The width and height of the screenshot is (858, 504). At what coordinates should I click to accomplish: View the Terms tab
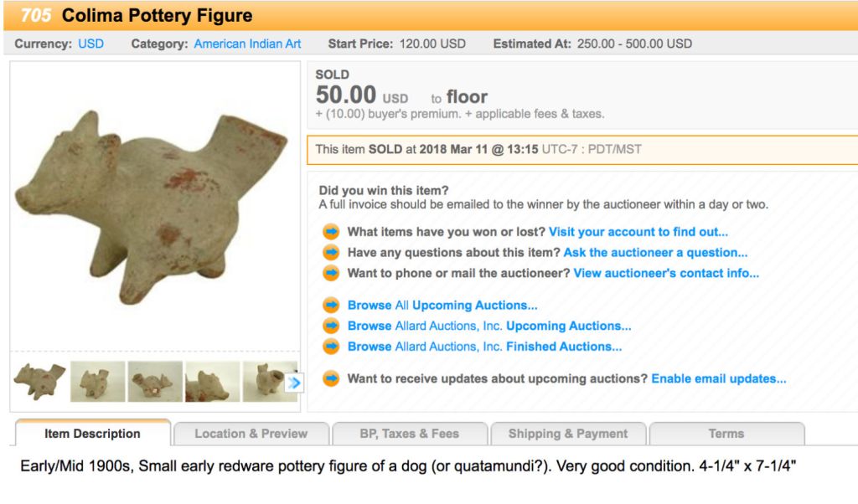(x=726, y=434)
